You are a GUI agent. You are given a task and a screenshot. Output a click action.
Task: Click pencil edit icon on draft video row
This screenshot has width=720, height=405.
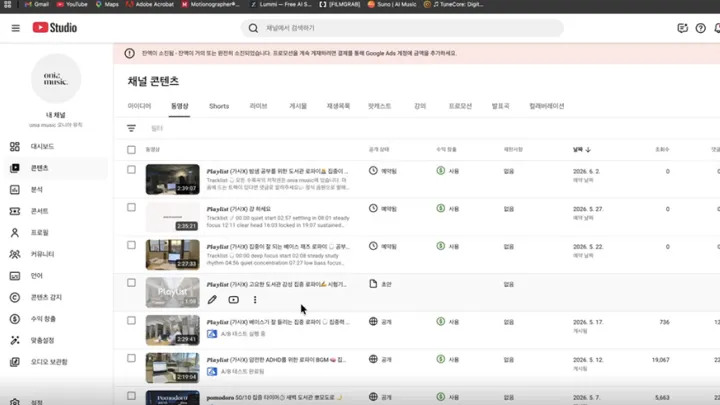tap(212, 300)
